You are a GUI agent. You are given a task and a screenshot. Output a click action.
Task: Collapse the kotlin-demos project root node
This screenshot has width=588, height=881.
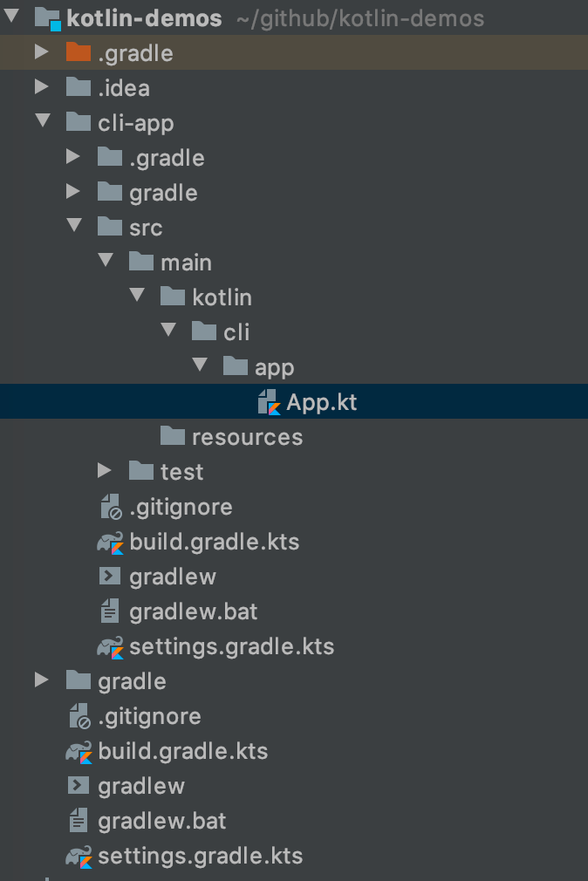[11, 17]
